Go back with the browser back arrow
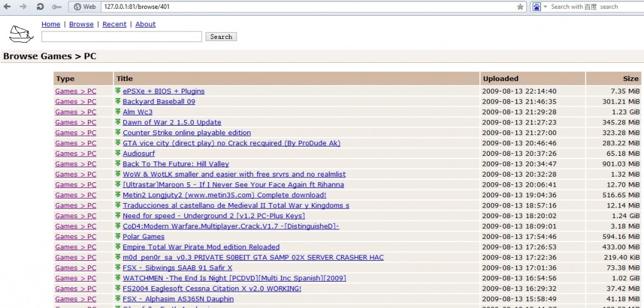The height and width of the screenshot is (308, 644). pyautogui.click(x=7, y=6)
